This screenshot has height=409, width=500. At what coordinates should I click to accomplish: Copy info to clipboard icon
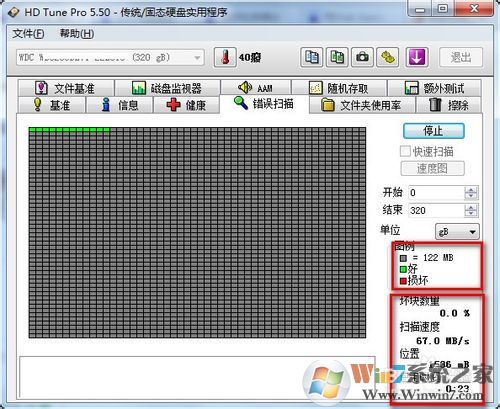coord(311,57)
